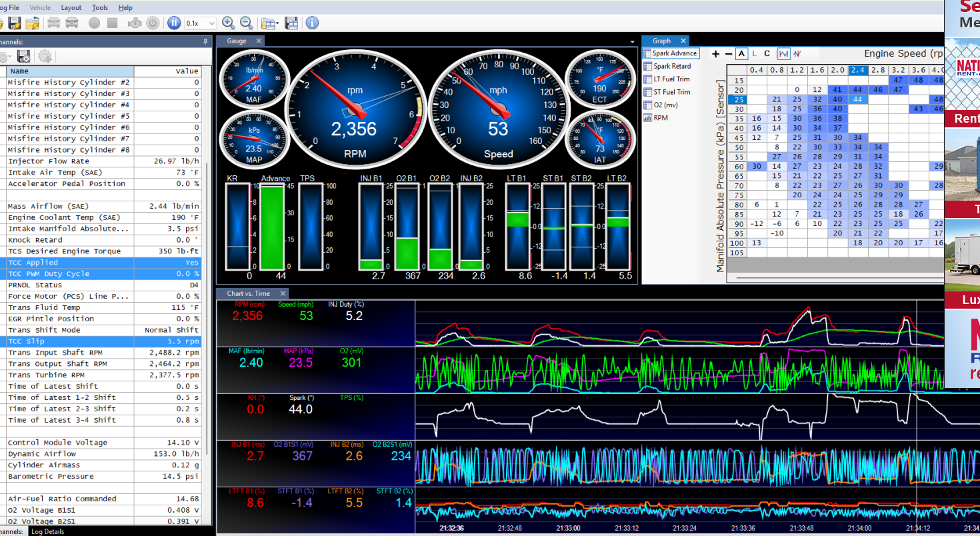Click the second grayed-out car icon
Screen dimensions: 980x536
coord(72,23)
